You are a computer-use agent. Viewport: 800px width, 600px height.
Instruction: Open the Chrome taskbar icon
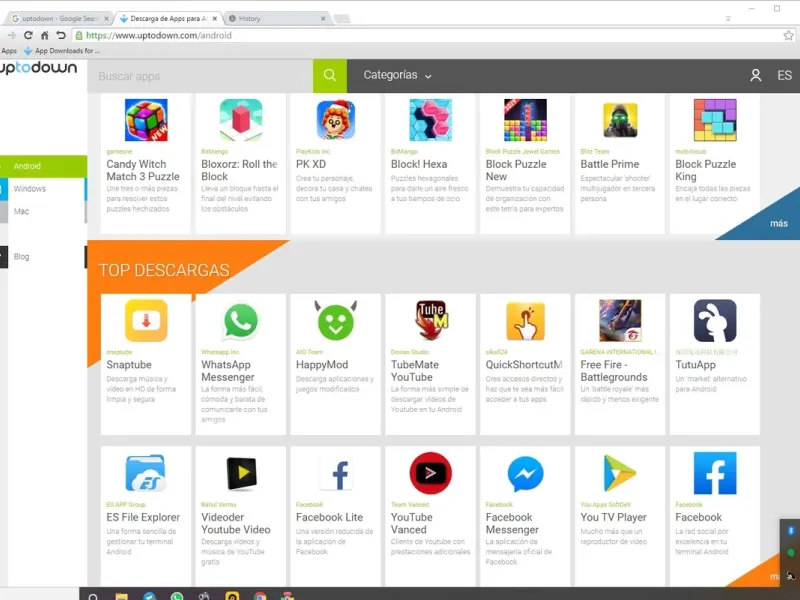point(260,596)
